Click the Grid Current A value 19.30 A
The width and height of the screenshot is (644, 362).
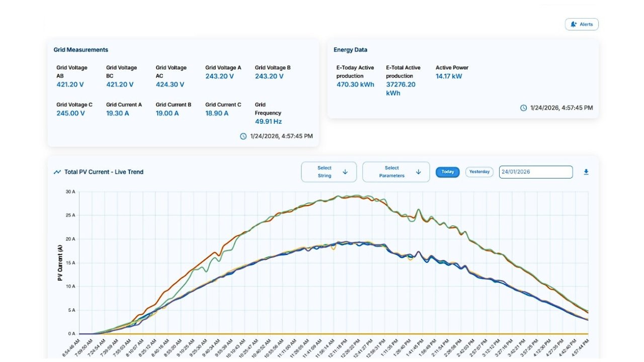click(x=118, y=113)
